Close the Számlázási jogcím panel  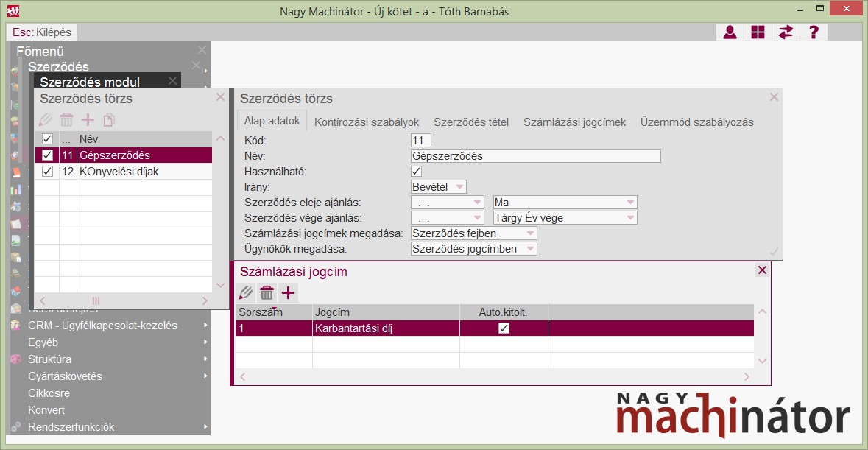762,270
